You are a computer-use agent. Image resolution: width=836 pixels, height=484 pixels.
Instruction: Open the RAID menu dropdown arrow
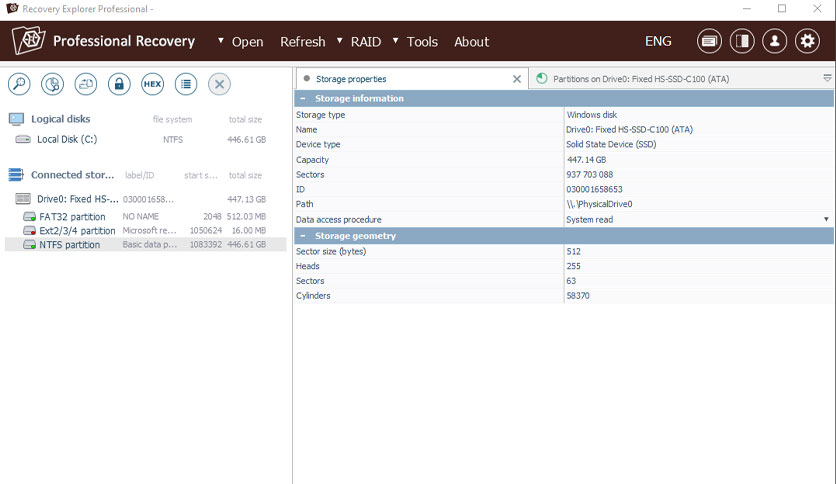pos(339,41)
